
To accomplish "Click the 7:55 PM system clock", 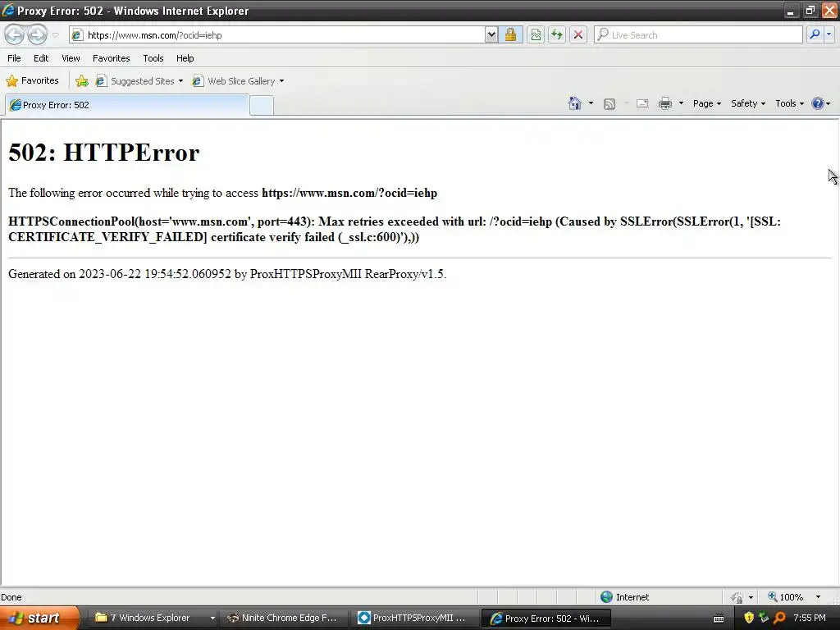I will 810,619.
